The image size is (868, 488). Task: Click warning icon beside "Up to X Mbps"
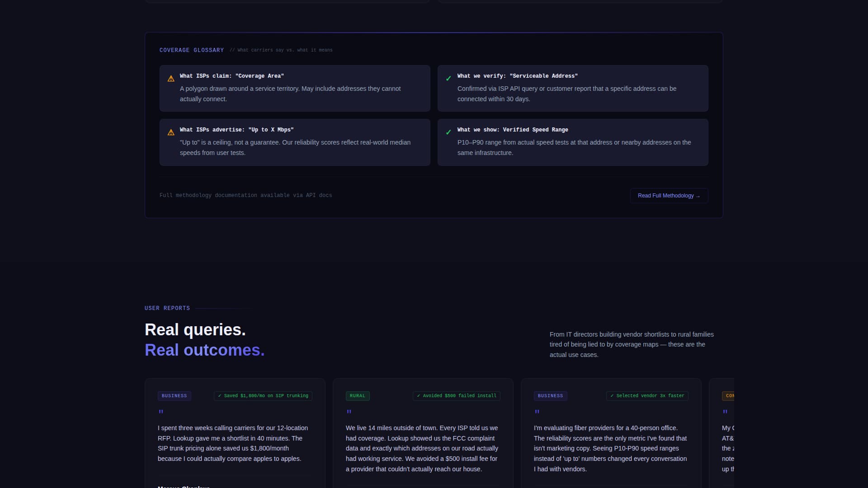171,132
